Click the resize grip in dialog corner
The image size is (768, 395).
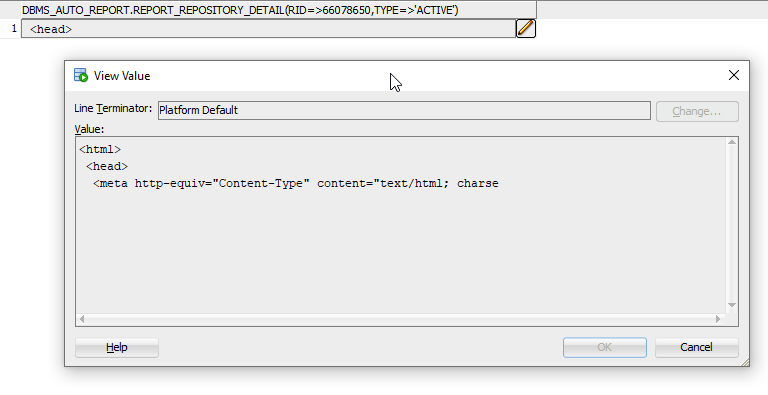[x=744, y=362]
